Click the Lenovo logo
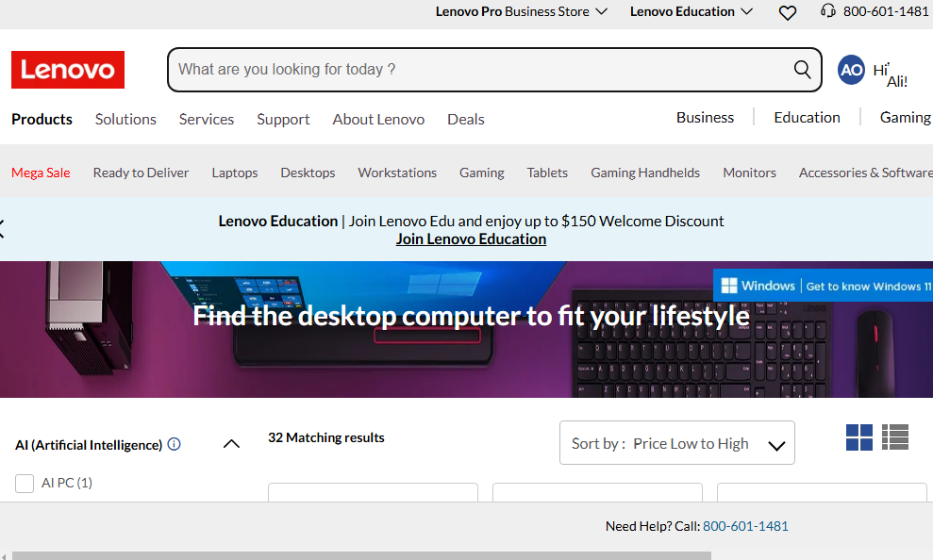The image size is (933, 560). coord(68,70)
